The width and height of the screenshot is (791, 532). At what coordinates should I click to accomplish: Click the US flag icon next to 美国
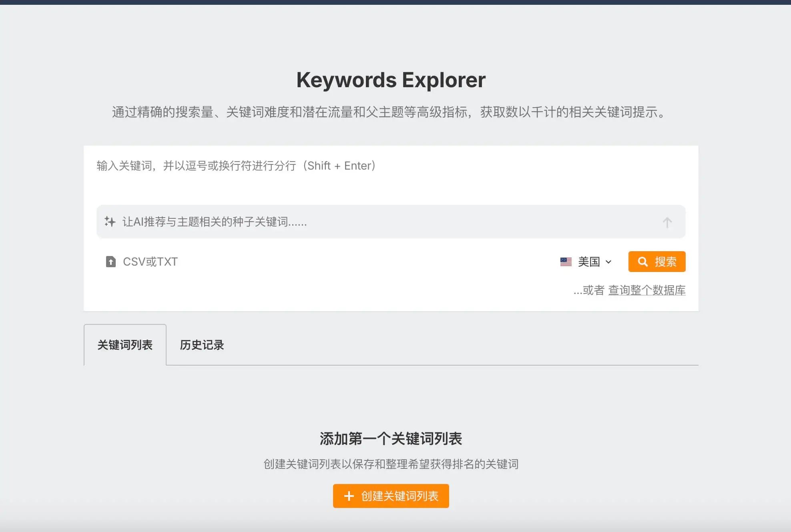coord(565,262)
